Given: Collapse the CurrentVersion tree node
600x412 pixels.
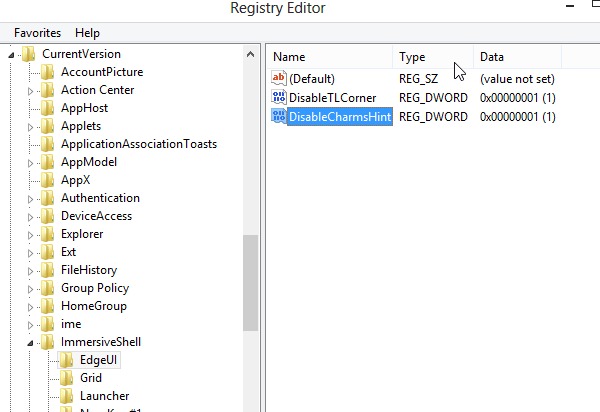Looking at the screenshot, I should (12, 54).
